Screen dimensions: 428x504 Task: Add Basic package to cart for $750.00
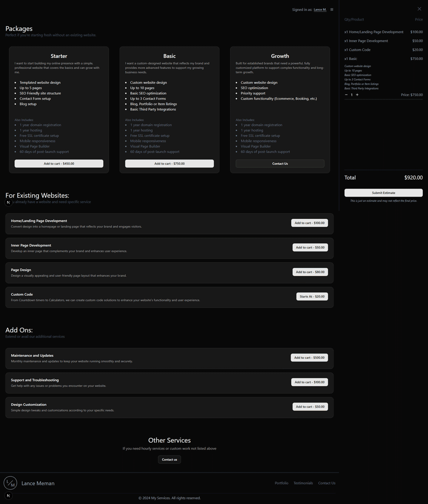pos(169,164)
